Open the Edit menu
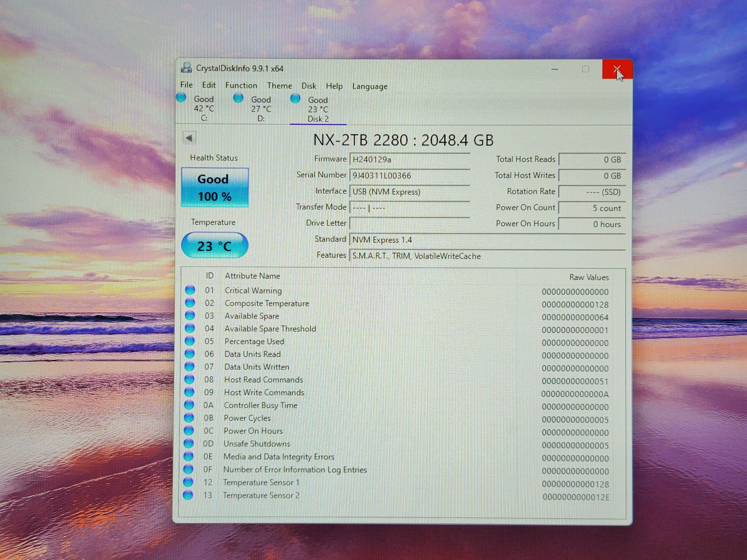Image resolution: width=747 pixels, height=560 pixels. click(x=209, y=85)
